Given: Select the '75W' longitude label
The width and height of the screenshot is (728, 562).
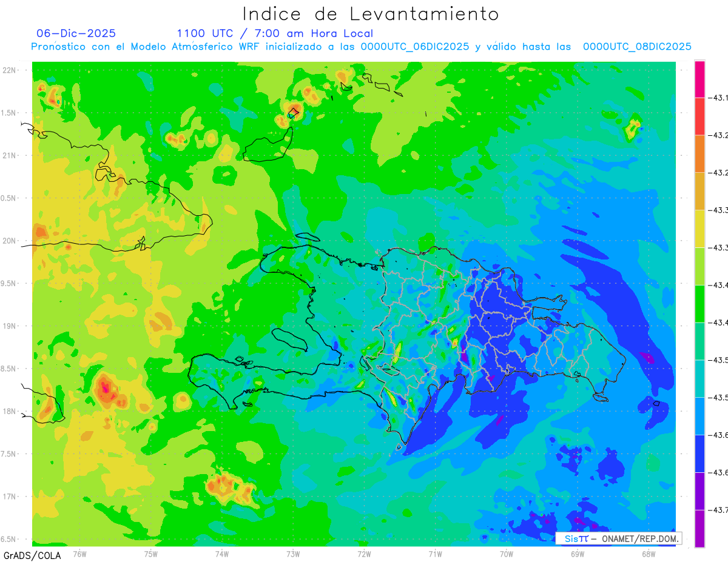Looking at the screenshot, I should point(151,554).
